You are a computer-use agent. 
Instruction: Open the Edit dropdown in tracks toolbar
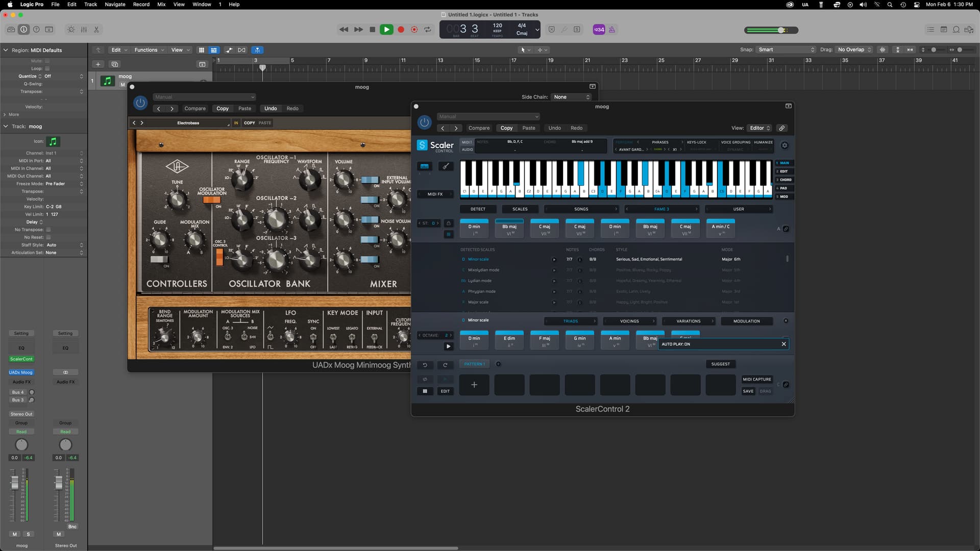click(x=119, y=50)
